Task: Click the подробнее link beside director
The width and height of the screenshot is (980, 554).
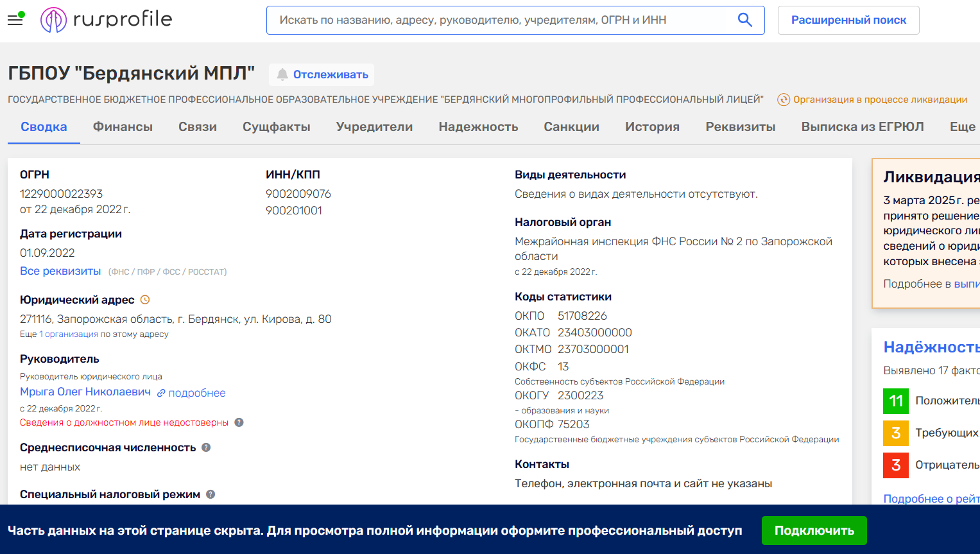Action: tap(196, 393)
